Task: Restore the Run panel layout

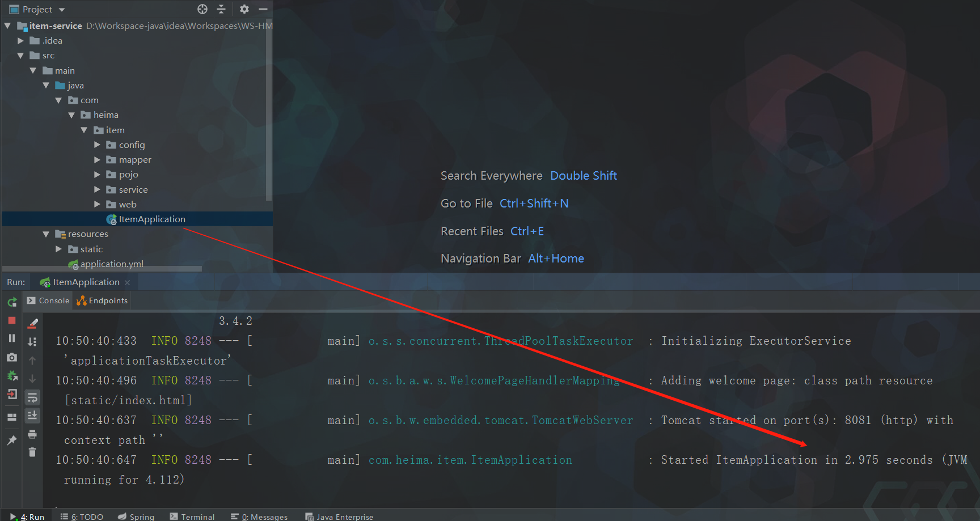Action: tap(12, 417)
